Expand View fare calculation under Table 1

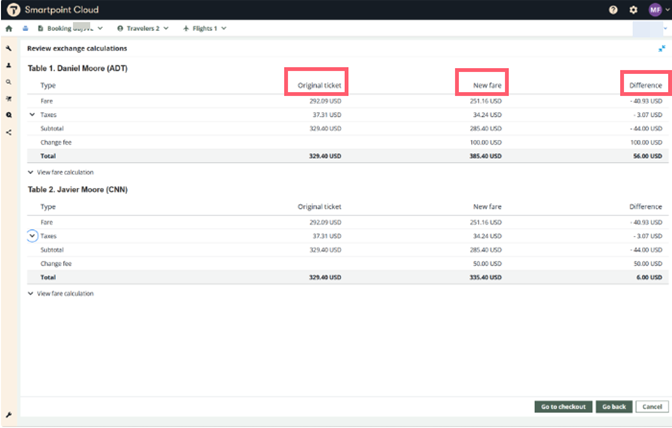(x=60, y=172)
